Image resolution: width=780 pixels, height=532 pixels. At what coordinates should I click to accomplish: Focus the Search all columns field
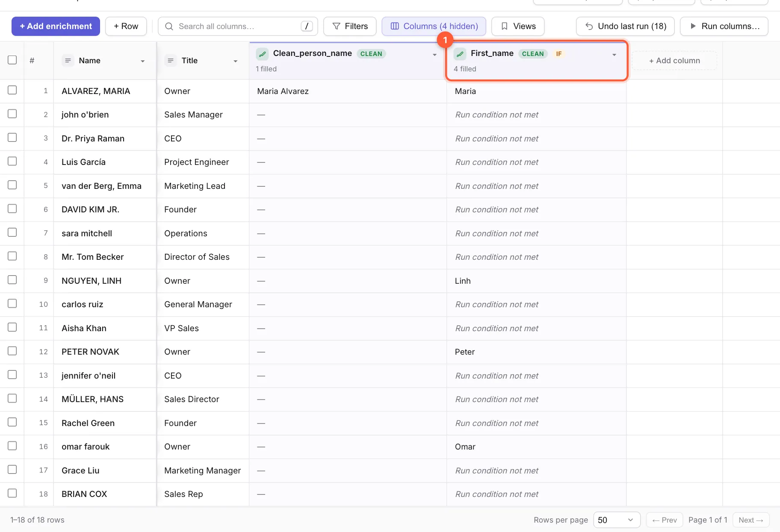pyautogui.click(x=238, y=26)
